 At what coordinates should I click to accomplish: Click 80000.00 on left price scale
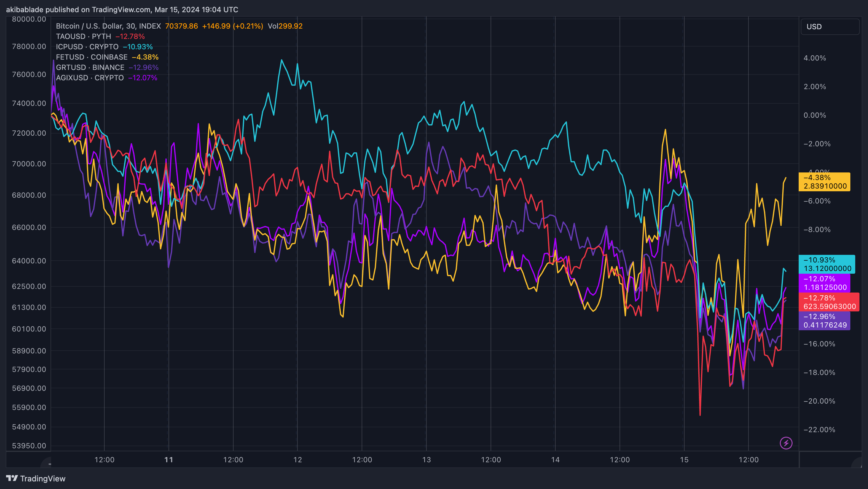(29, 19)
